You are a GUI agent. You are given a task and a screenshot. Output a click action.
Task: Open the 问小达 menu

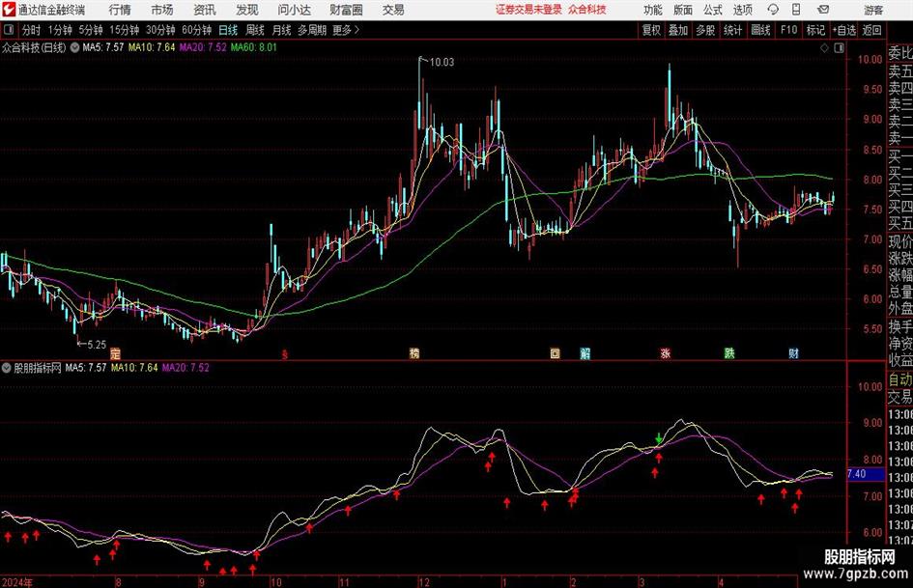click(x=294, y=10)
